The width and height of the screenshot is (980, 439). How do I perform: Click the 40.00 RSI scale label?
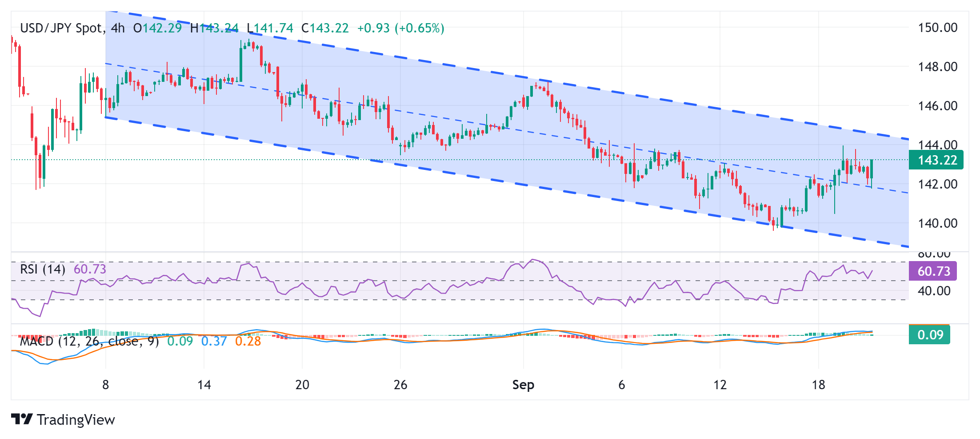[x=934, y=291]
